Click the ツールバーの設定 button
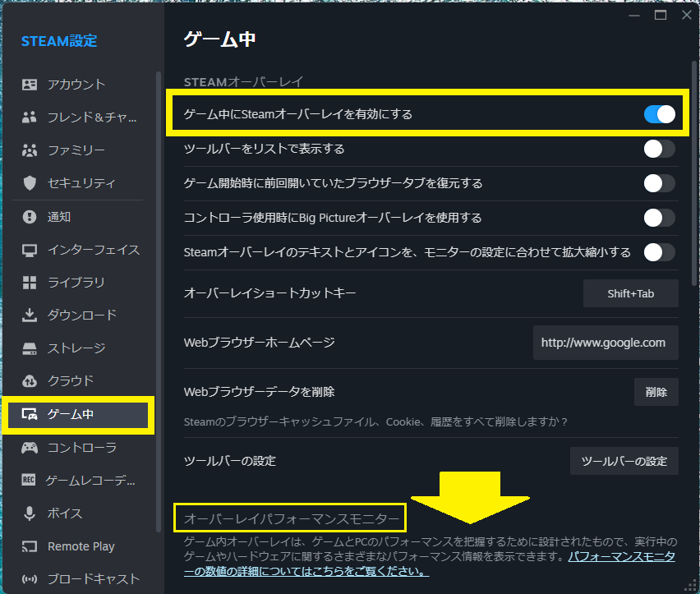Image resolution: width=700 pixels, height=594 pixels. tap(624, 461)
